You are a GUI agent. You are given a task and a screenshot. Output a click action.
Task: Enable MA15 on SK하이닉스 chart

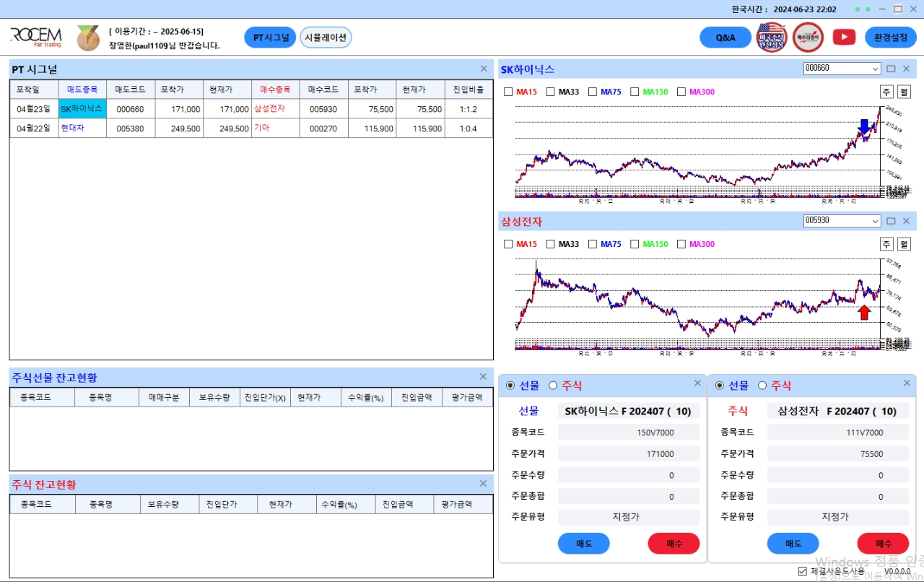coord(508,92)
